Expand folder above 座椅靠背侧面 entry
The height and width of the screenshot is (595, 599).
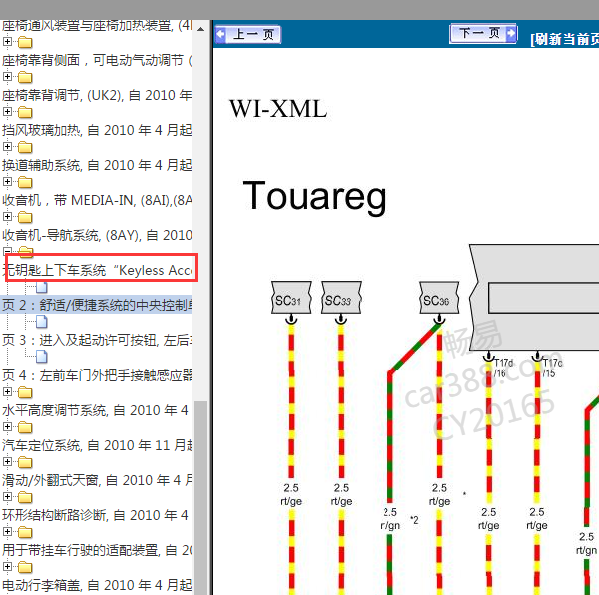tap(7, 42)
